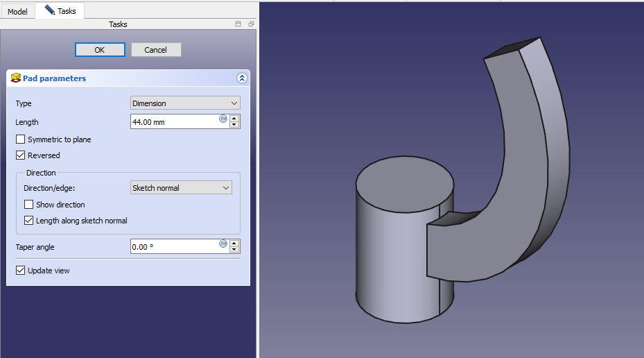Screen dimensions: 644x358
Task: Float the Tasks panel window
Action: 251,24
